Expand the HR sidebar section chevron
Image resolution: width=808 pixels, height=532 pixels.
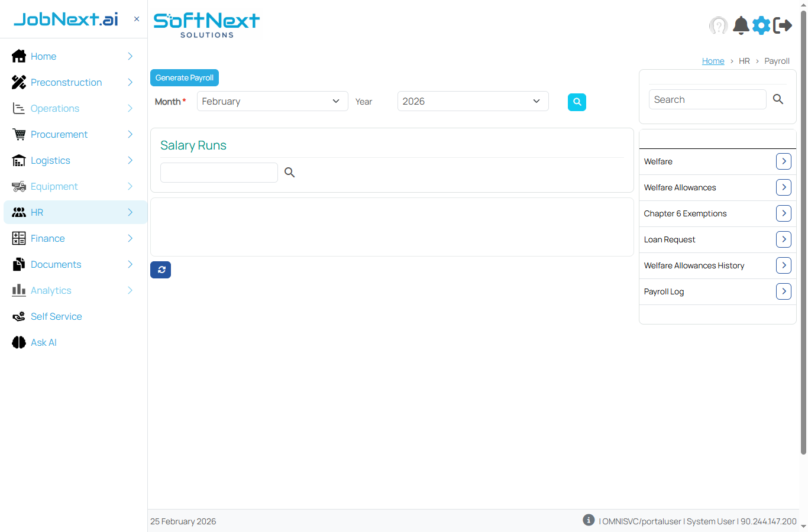click(x=130, y=212)
